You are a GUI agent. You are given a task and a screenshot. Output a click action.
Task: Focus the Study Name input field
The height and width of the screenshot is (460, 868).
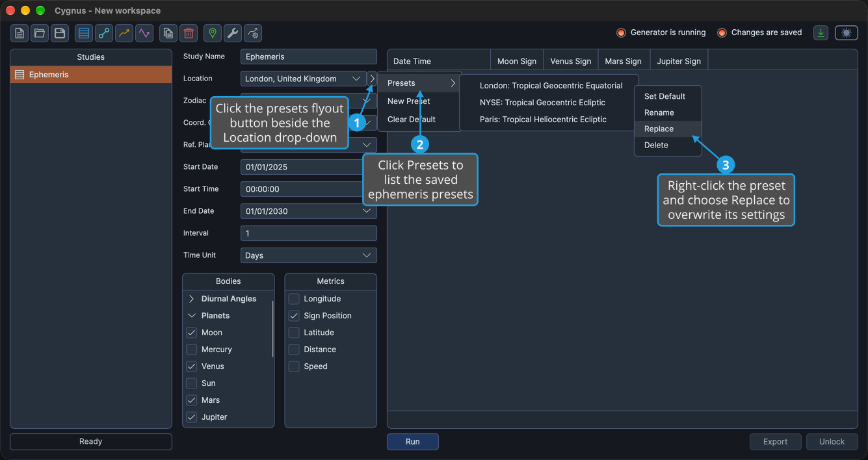pyautogui.click(x=309, y=57)
